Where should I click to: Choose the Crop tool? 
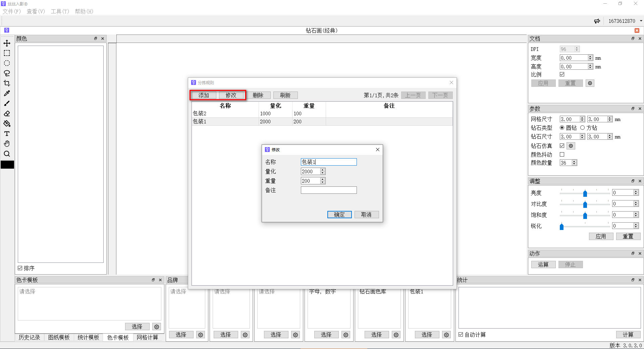(x=7, y=83)
